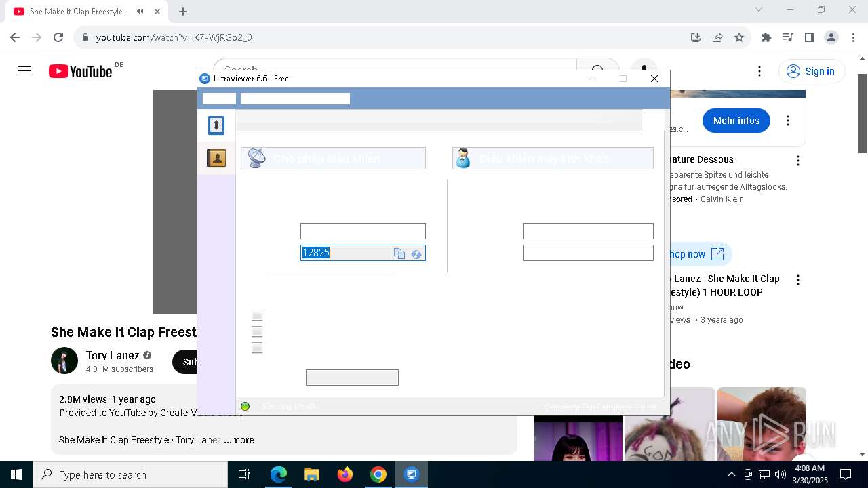Image resolution: width=868 pixels, height=488 pixels.
Task: Click the blank button below the UltraViewer checkboxes
Action: point(352,378)
